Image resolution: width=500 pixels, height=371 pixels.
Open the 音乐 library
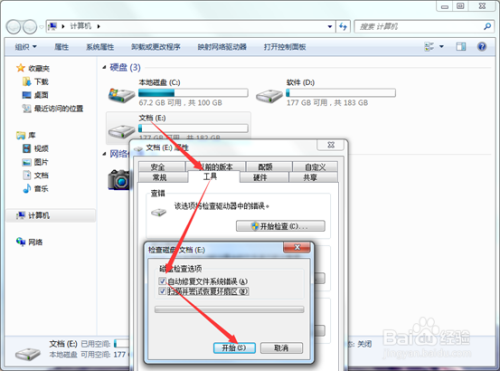(x=35, y=189)
